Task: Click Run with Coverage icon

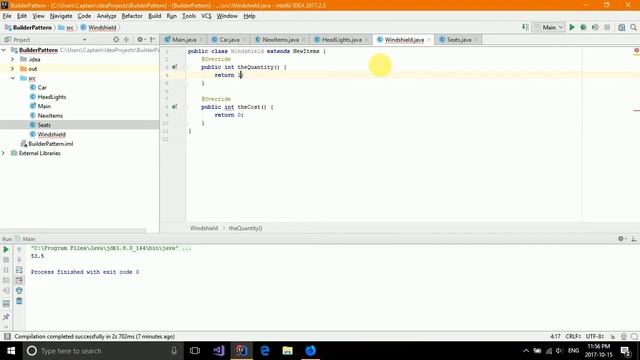Action: coord(595,27)
